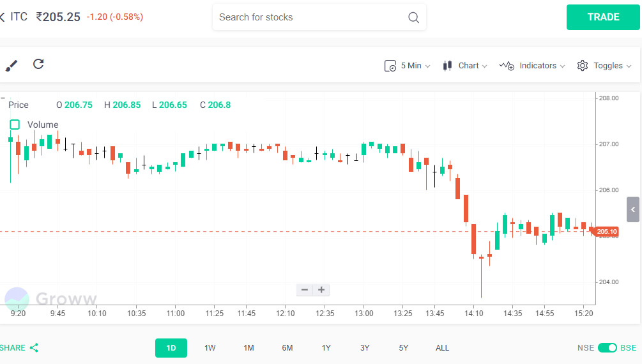Select the 5Y time range
This screenshot has height=364, width=642.
point(404,348)
